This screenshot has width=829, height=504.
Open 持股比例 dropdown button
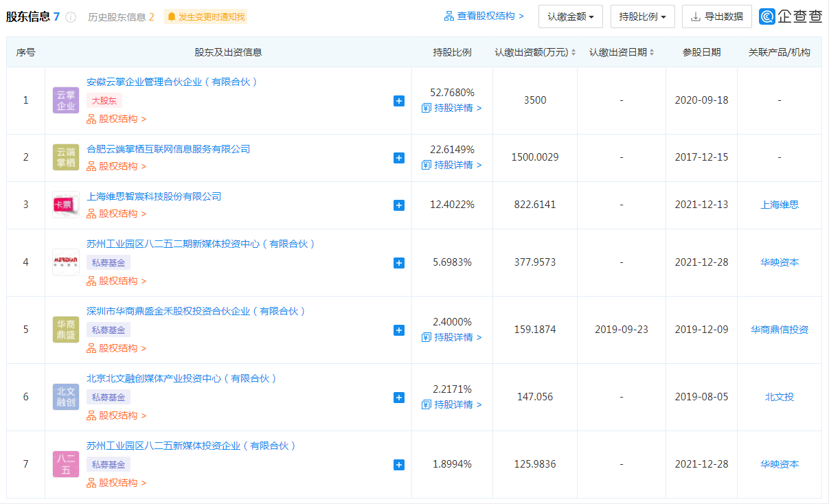642,16
